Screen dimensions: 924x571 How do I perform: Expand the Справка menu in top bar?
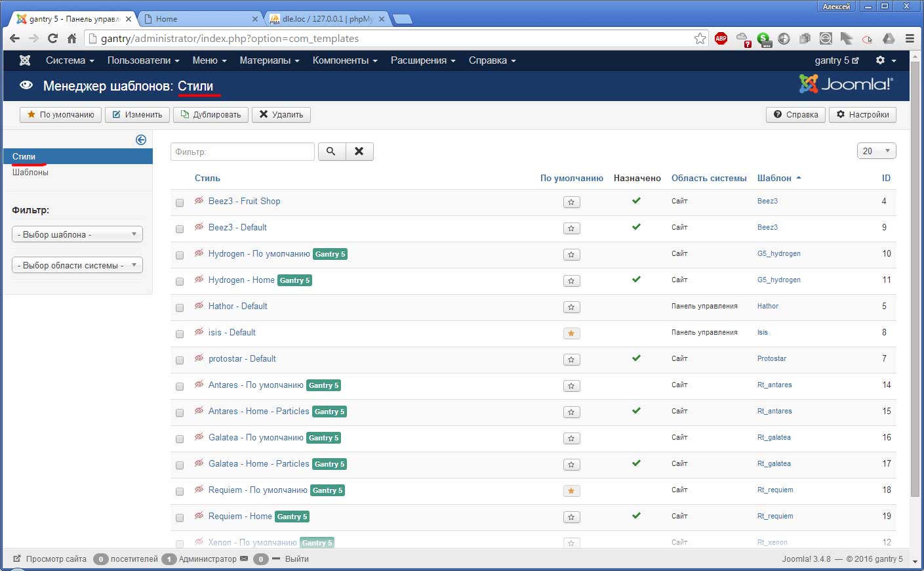tap(492, 60)
